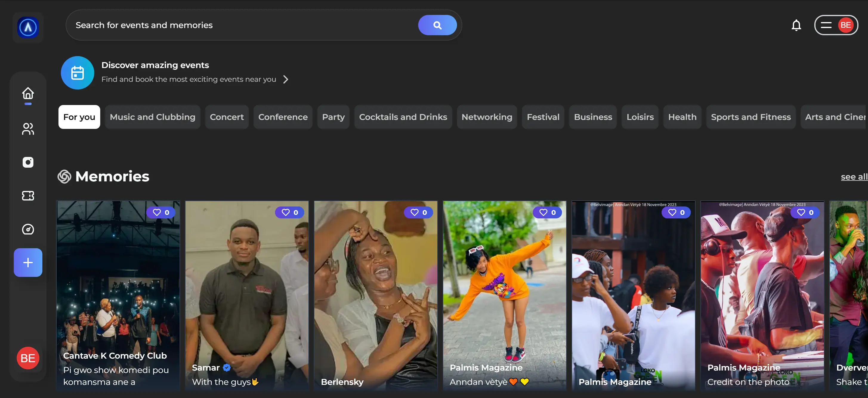Image resolution: width=868 pixels, height=398 pixels.
Task: Open the people/friends sidebar icon
Action: coord(28,129)
